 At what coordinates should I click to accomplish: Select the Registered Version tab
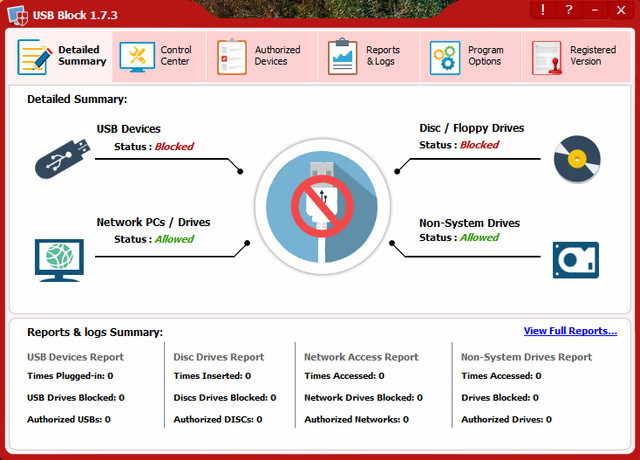point(575,56)
